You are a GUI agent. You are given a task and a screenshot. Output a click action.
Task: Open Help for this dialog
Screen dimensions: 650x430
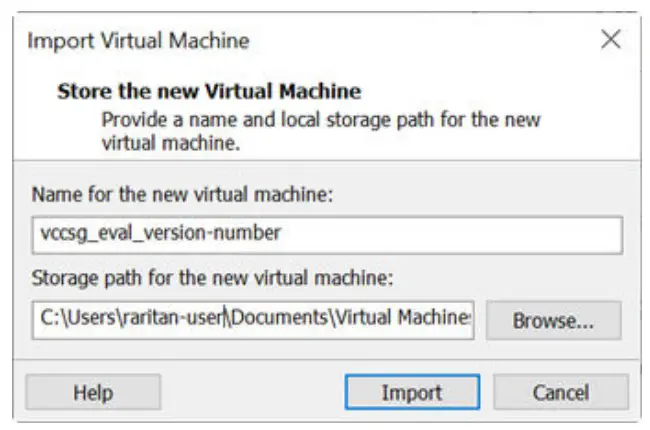92,392
